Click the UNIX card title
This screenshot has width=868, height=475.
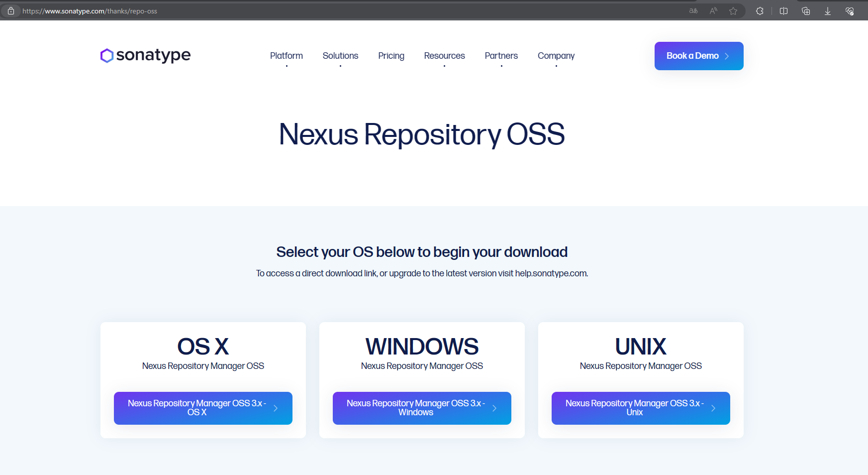[641, 347]
